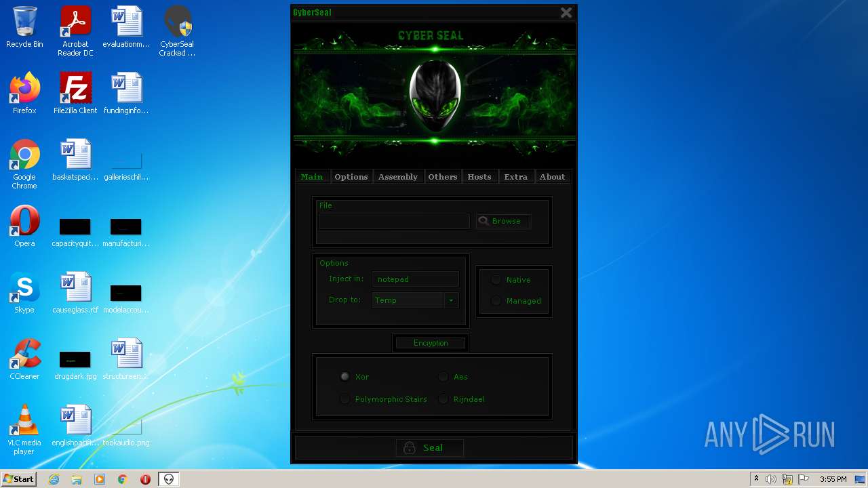The height and width of the screenshot is (488, 868).
Task: Select the Managed radio option
Action: 517,301
